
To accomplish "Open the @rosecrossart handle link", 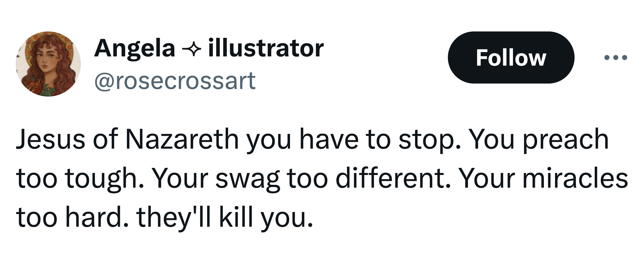I will 175,81.
